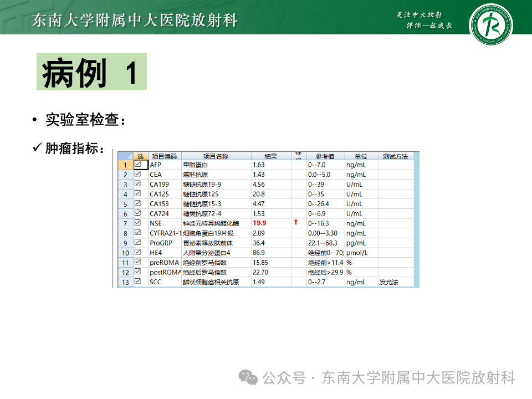Uncheck the SCC row checkbox
This screenshot has height=399, width=532.
[138, 282]
